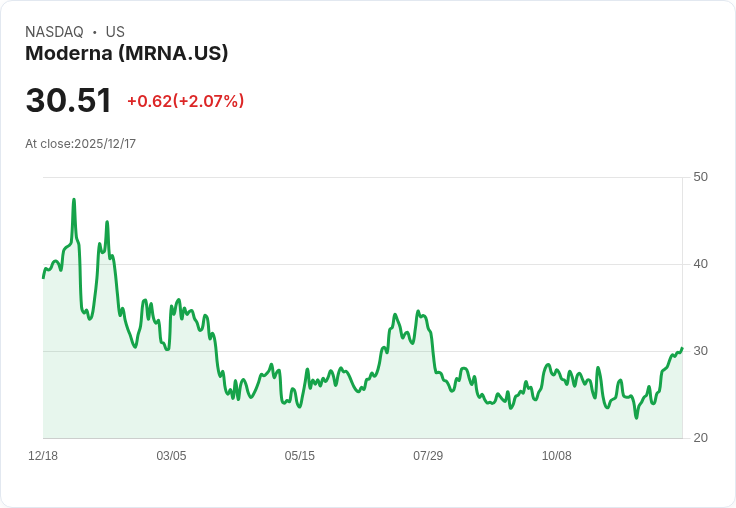
Task: Click the 20 y-axis label
Action: [700, 438]
